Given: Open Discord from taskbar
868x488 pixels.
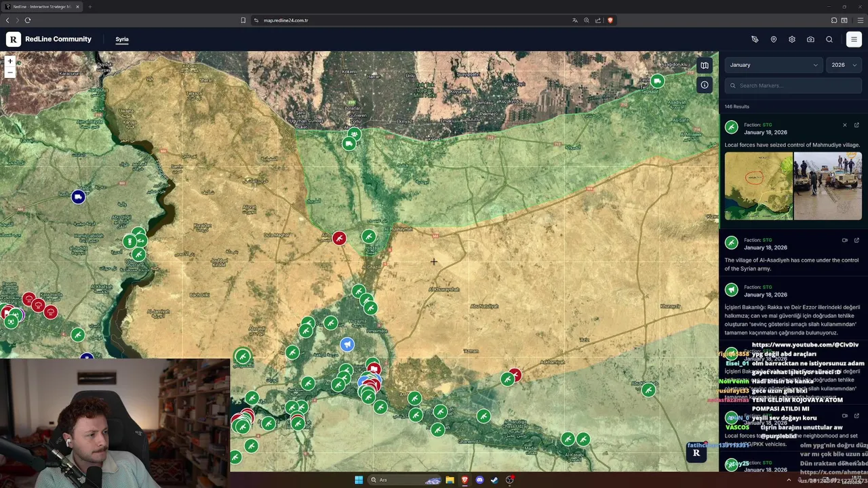Looking at the screenshot, I should 479,480.
